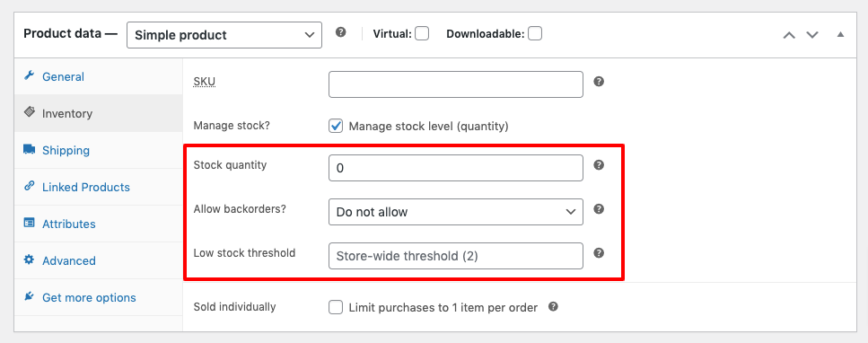
Task: Move Product data panel down
Action: (812, 35)
